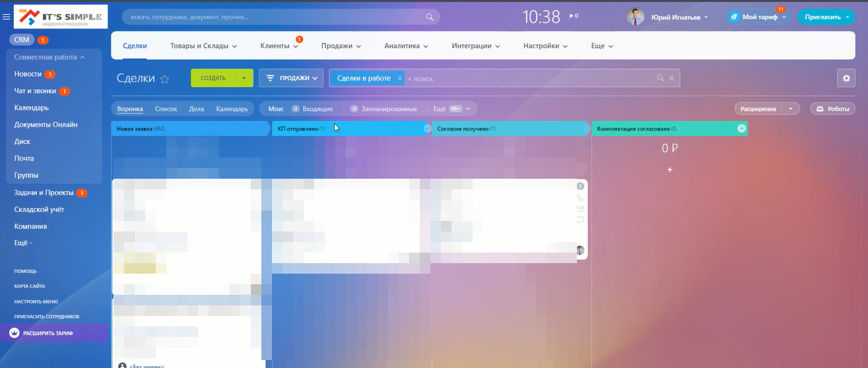
Task: Open the user menu arrow by Юрий Игнатьев
Action: [x=706, y=17]
